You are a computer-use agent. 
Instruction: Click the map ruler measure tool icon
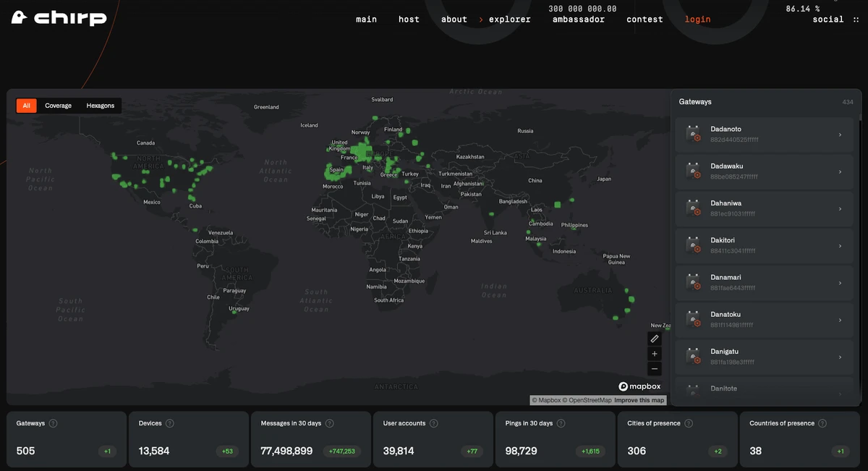tap(655, 339)
